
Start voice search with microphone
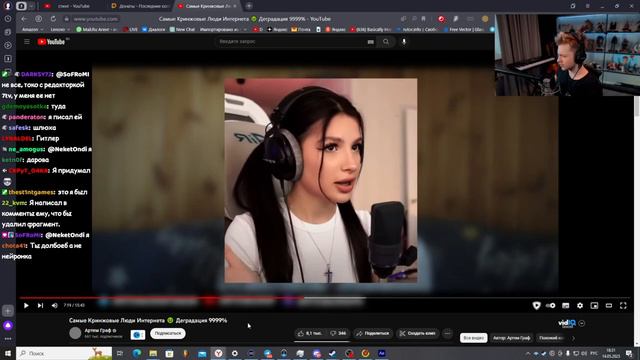(x=404, y=42)
